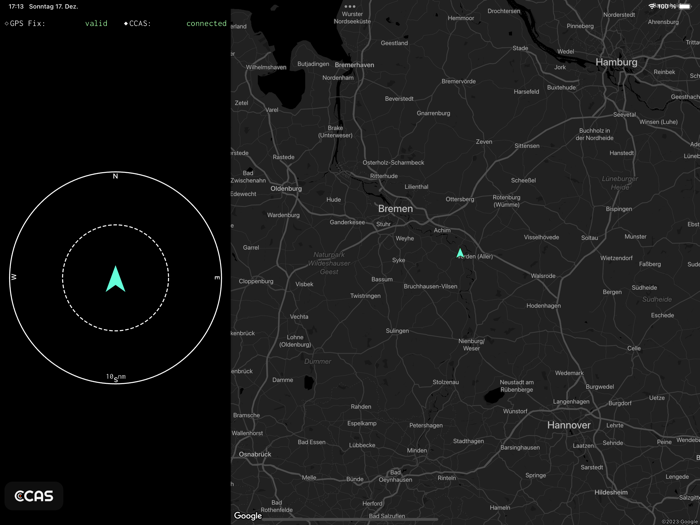Tap the E marker on the compass ring
This screenshot has width=700, height=525.
tap(217, 278)
